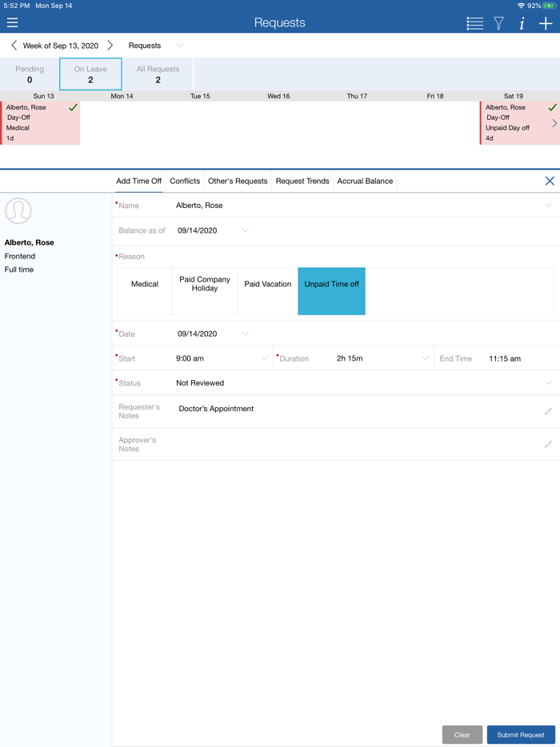Screen dimensions: 560x747
Task: Open the Name dropdown
Action: pos(549,206)
